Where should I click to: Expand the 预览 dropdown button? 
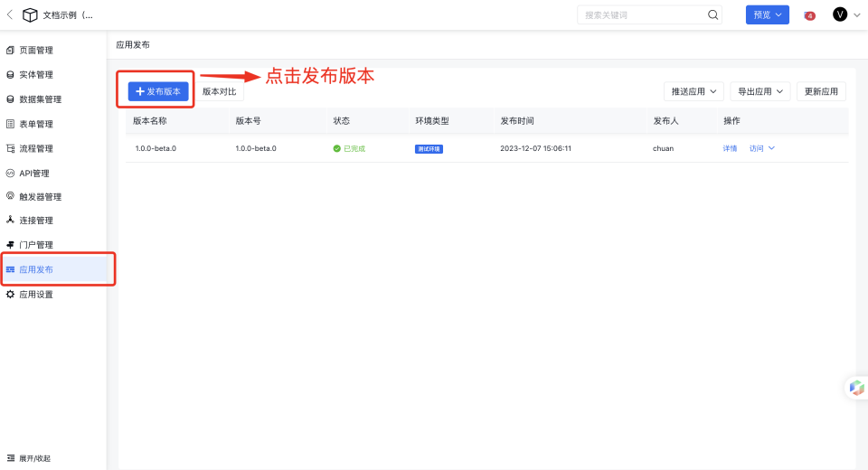pyautogui.click(x=767, y=14)
